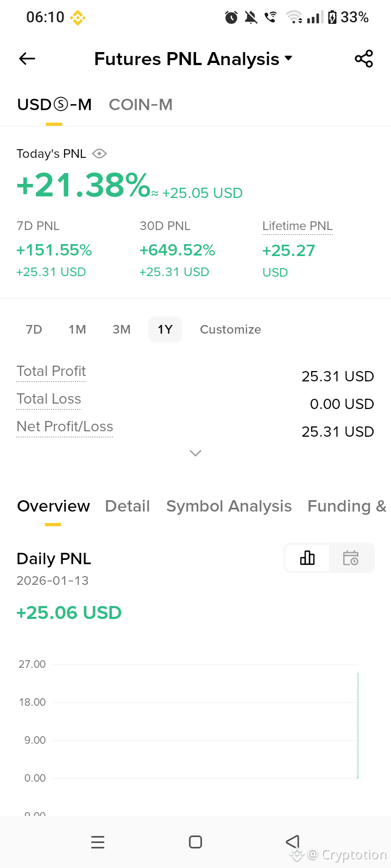Open the Customize date range

coord(230,329)
